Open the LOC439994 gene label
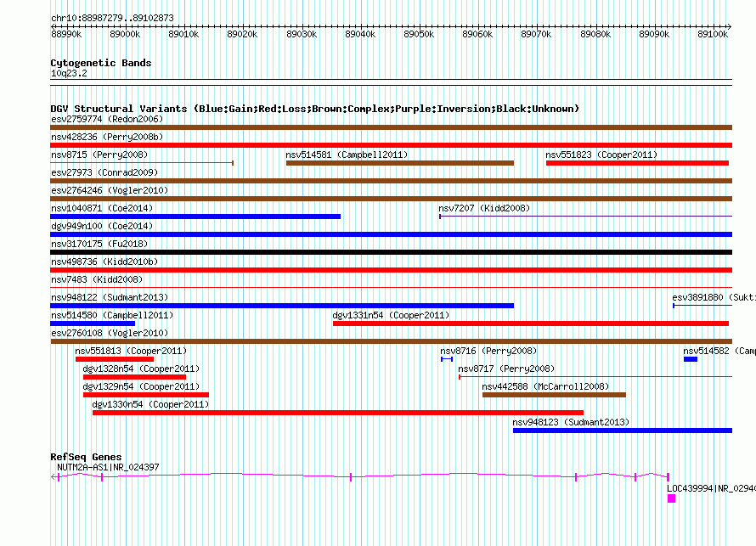756x546 pixels. tap(711, 488)
